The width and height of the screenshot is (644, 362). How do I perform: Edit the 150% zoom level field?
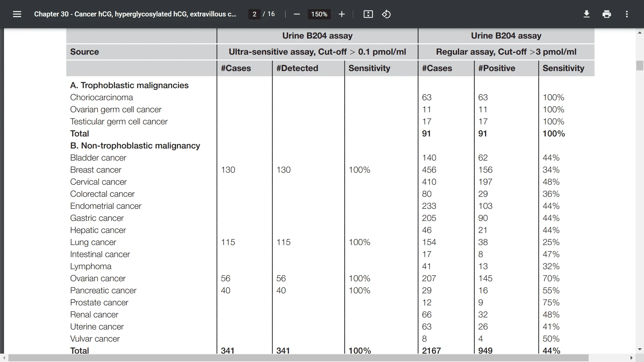319,14
